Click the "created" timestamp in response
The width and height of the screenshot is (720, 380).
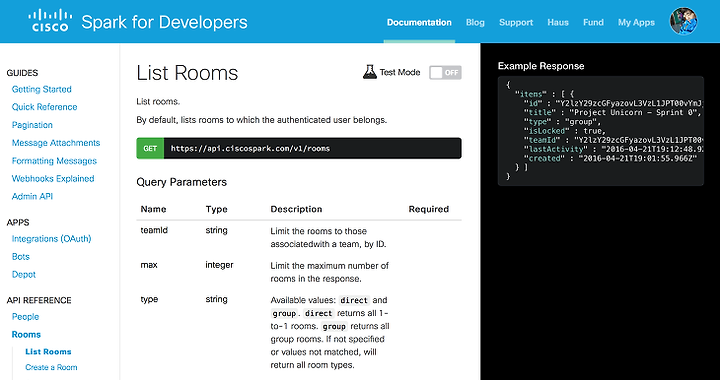pyautogui.click(x=638, y=158)
